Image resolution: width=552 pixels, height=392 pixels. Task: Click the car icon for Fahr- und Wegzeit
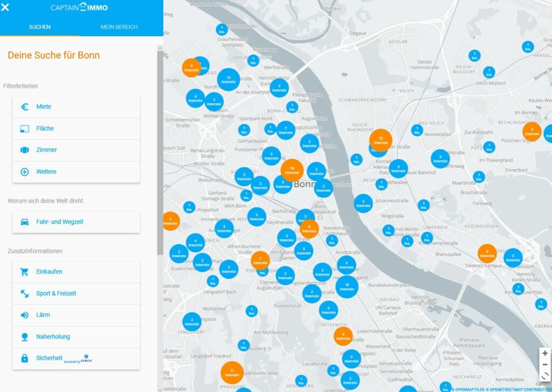[24, 222]
